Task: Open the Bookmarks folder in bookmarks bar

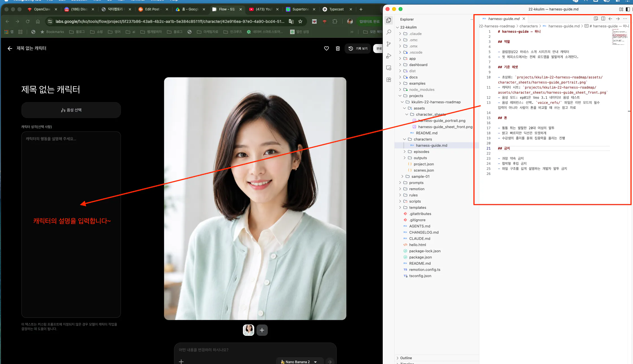Action: 52,32
